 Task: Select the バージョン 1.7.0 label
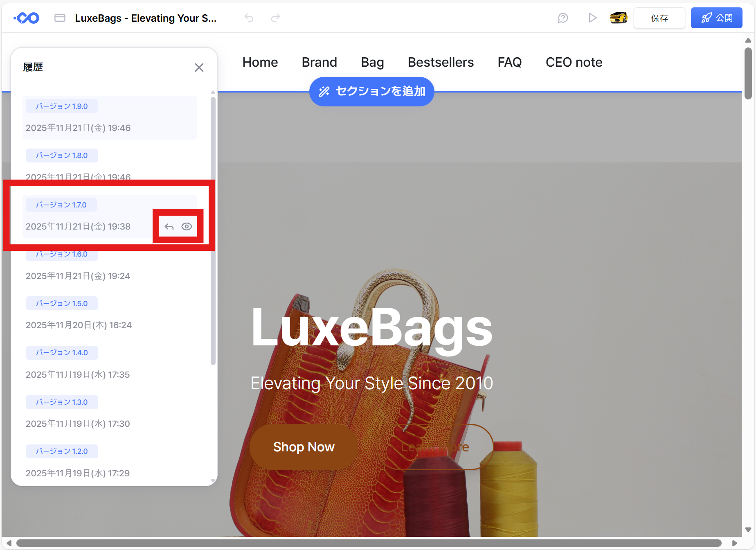click(61, 205)
